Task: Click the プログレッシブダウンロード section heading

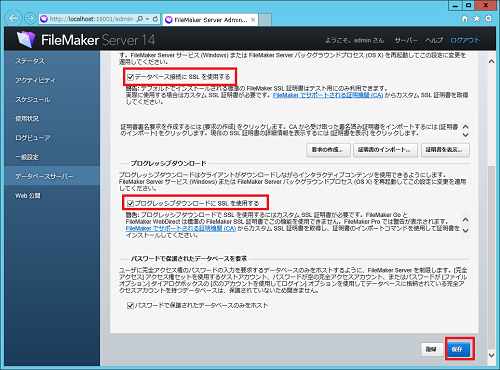Action: pyautogui.click(x=168, y=163)
